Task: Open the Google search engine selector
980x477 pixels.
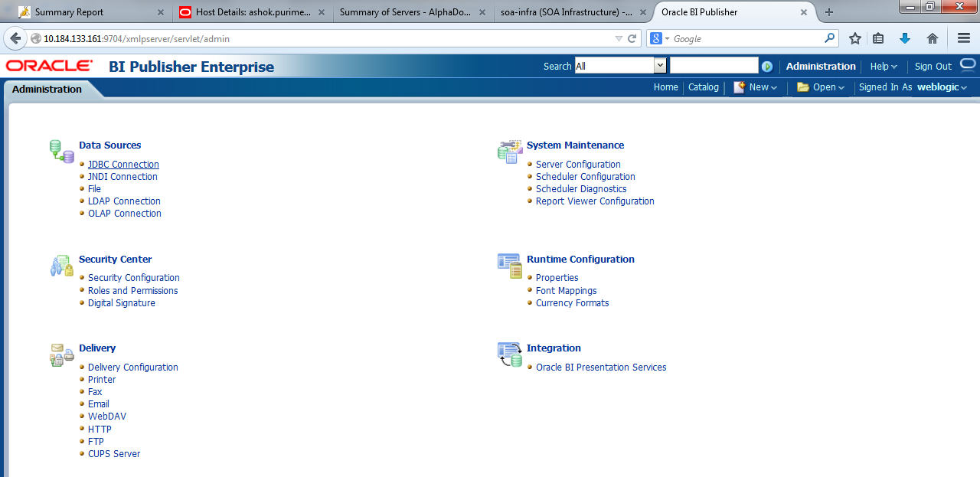Action: (x=660, y=38)
